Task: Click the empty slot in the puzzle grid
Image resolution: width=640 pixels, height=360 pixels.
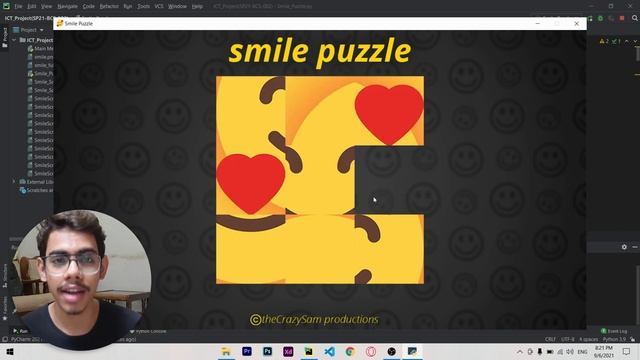Action: [389, 180]
